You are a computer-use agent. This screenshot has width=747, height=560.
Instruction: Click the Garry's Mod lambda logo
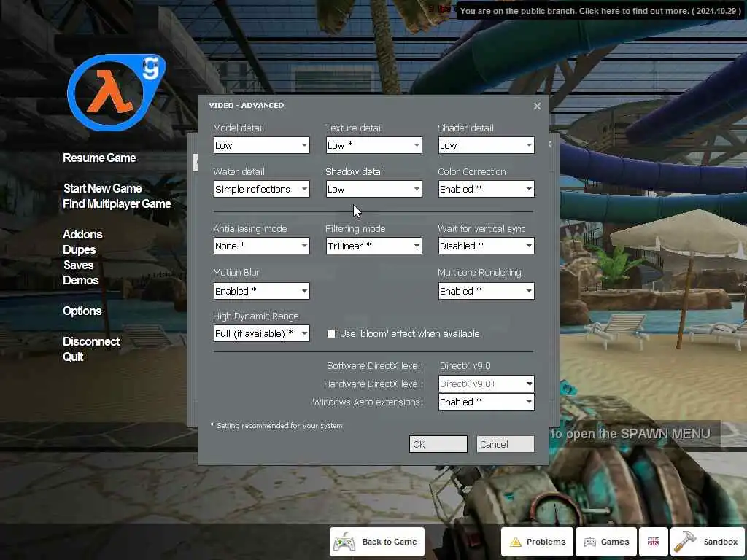click(116, 93)
